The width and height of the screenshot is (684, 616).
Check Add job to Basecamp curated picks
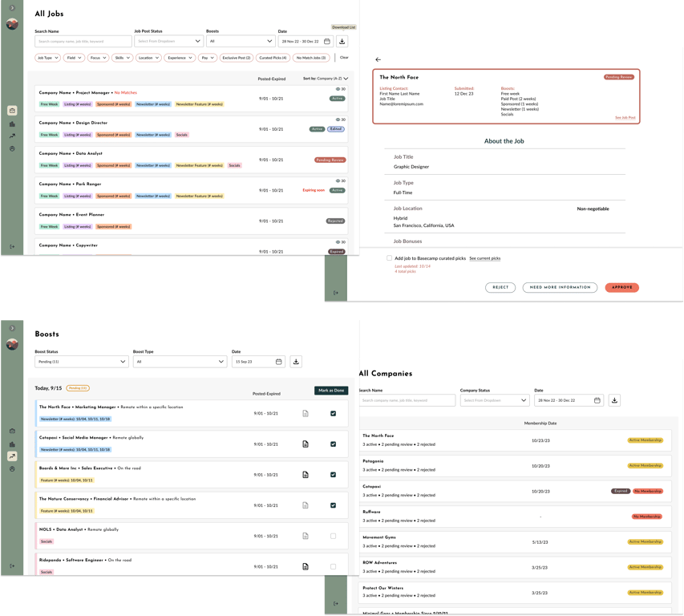tap(389, 257)
